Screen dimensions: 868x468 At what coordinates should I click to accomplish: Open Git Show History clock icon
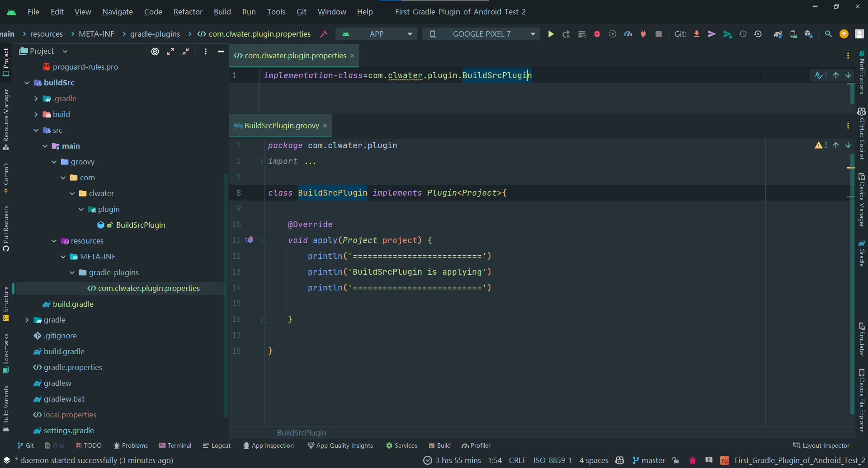[x=743, y=34]
